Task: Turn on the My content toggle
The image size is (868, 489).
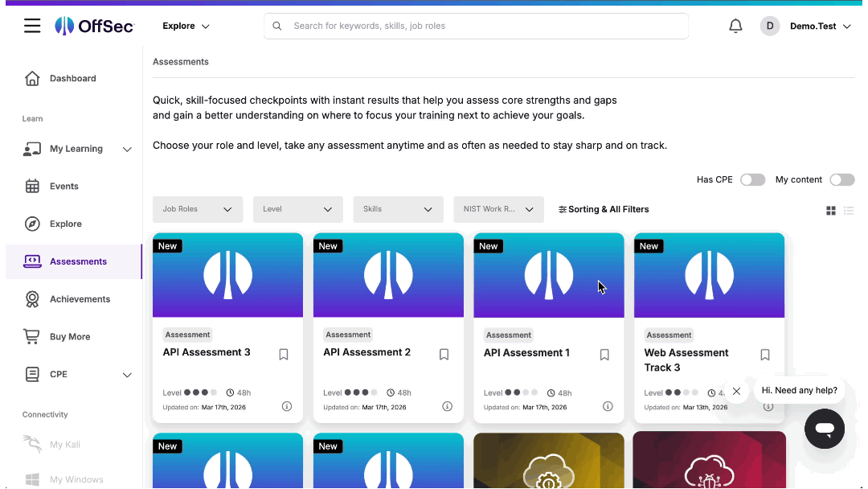Action: (x=841, y=179)
